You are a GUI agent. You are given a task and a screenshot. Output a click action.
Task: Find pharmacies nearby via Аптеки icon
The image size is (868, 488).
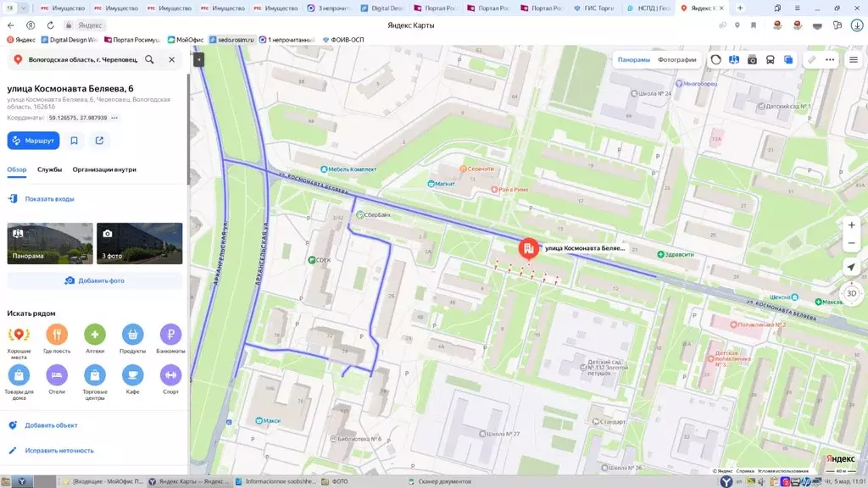[94, 335]
